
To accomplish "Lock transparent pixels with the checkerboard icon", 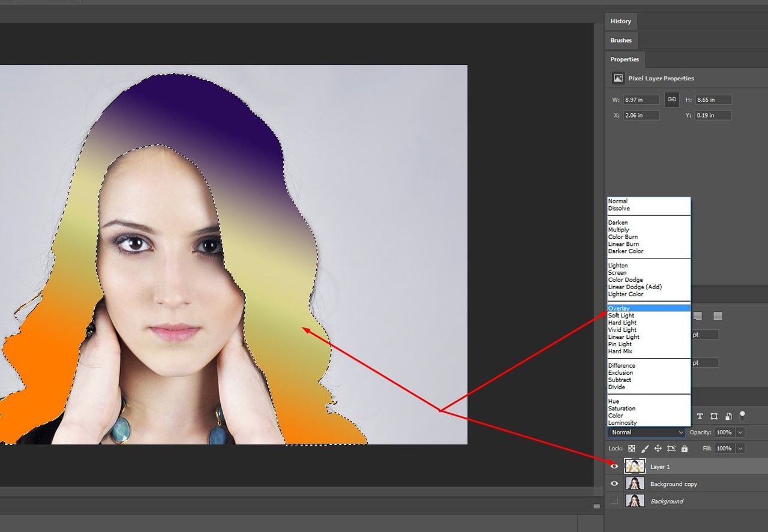I will 631,448.
